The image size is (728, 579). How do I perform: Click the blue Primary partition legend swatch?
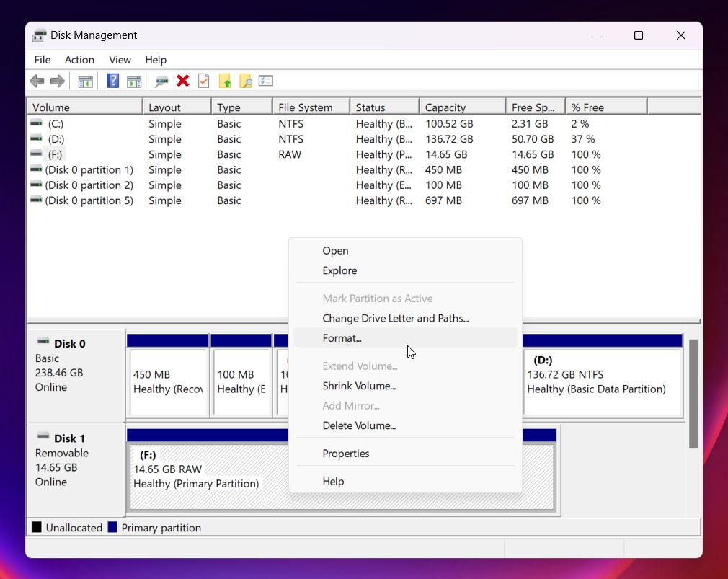(x=112, y=528)
